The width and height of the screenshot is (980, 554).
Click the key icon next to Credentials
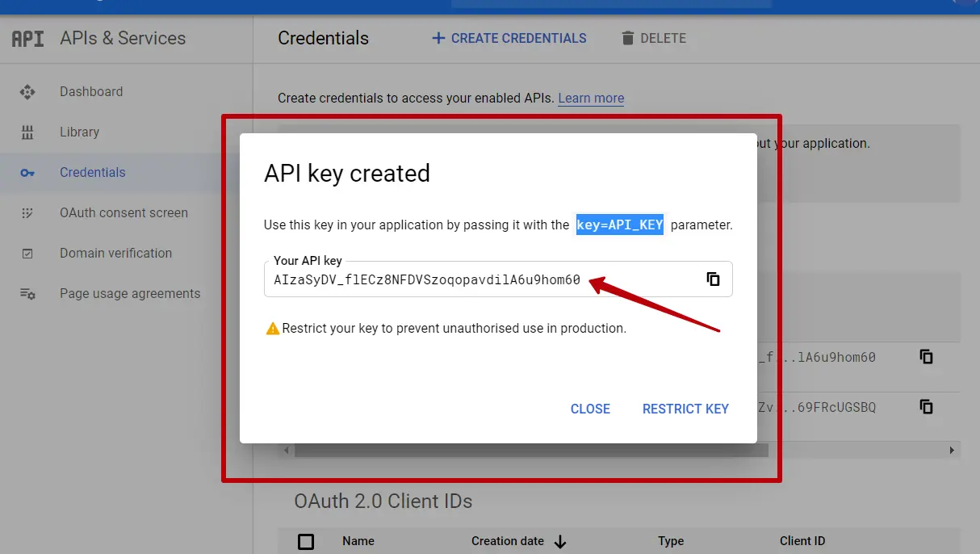pyautogui.click(x=27, y=172)
